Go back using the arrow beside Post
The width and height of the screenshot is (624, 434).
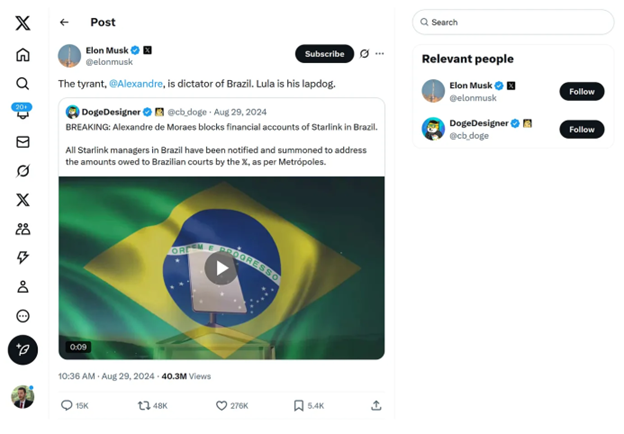[x=65, y=22]
